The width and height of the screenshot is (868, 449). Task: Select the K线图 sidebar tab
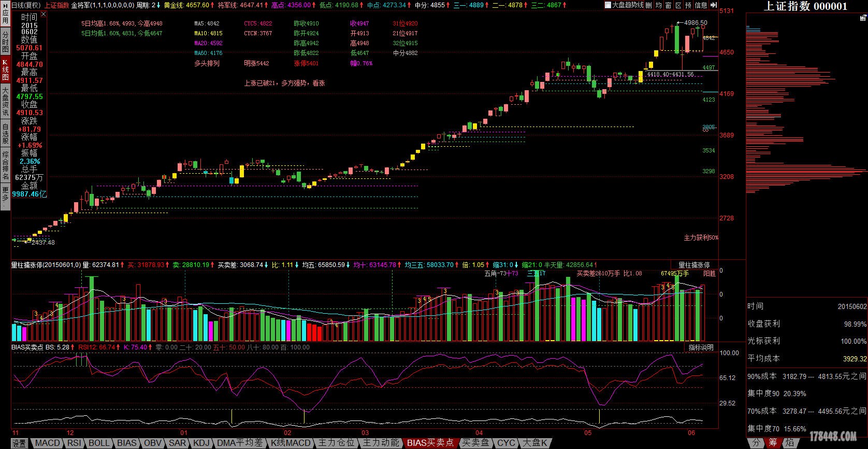(5, 69)
